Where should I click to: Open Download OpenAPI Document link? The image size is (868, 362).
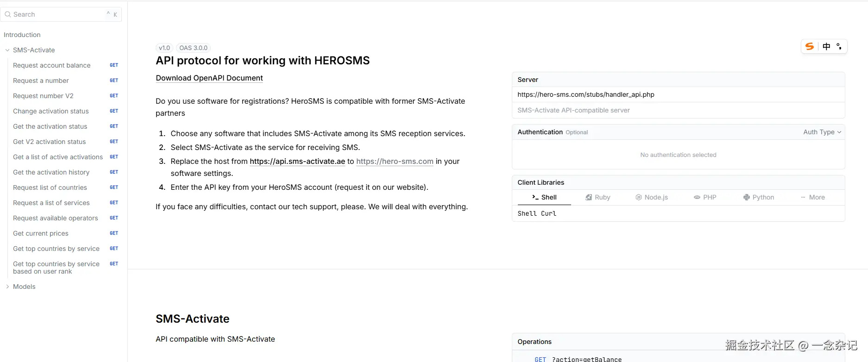(209, 78)
